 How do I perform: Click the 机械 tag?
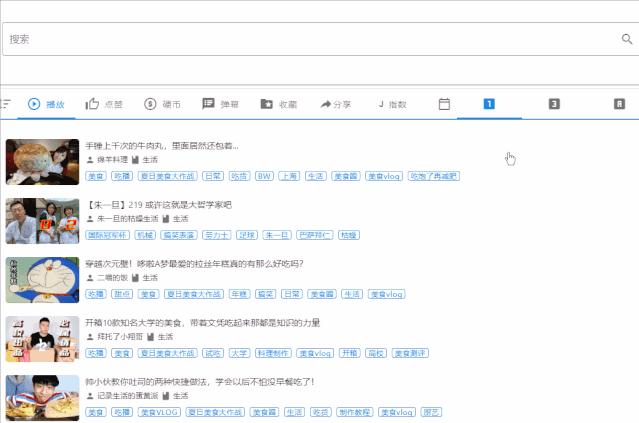(x=145, y=235)
